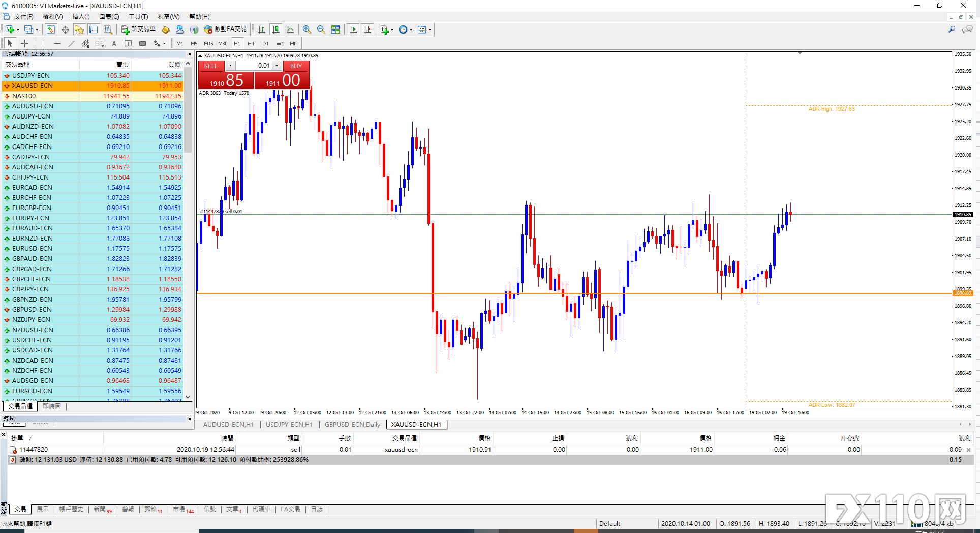The height and width of the screenshot is (533, 980).
Task: Select NAS100. row in Market Watch
Action: point(93,96)
